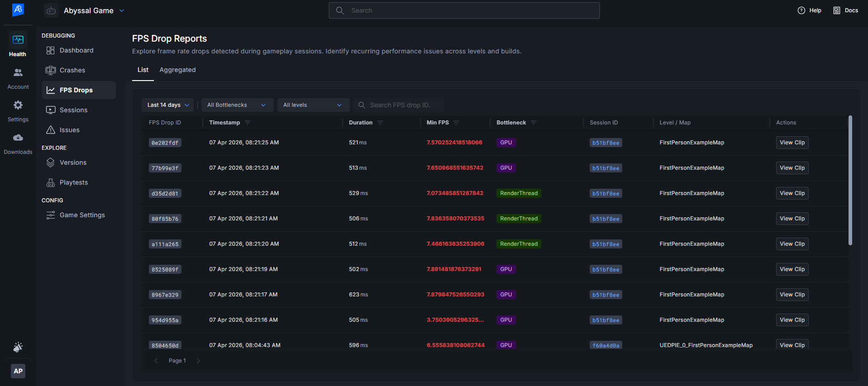Click View Clip for drop 0e202fdf
Image resolution: width=868 pixels, height=386 pixels.
click(x=792, y=143)
